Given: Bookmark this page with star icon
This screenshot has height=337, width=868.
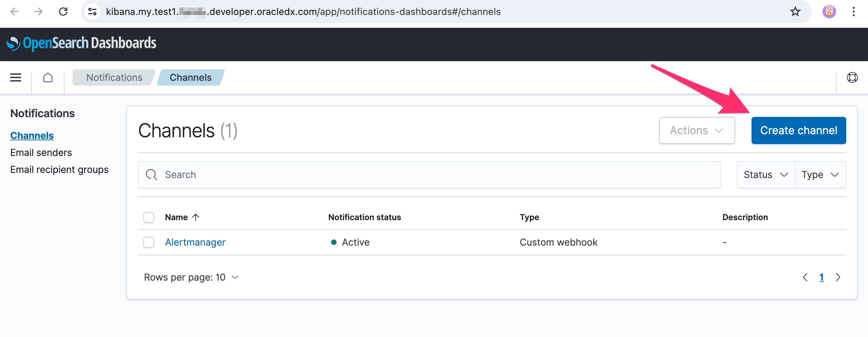Looking at the screenshot, I should tap(795, 12).
